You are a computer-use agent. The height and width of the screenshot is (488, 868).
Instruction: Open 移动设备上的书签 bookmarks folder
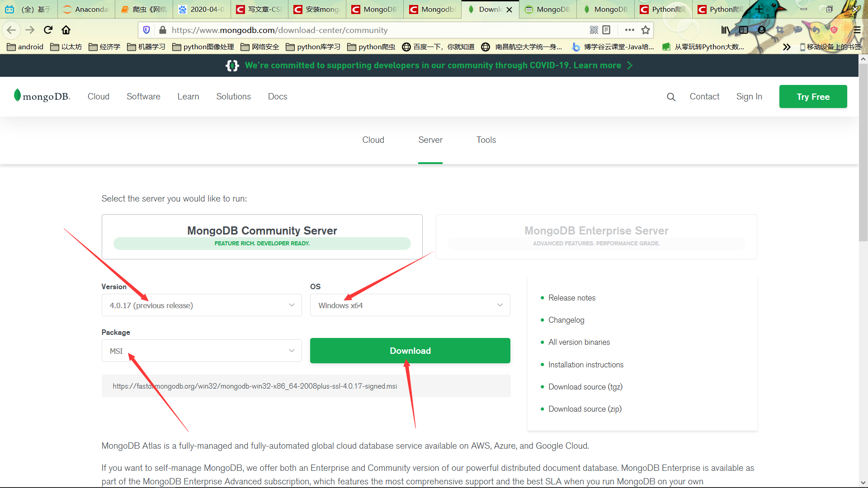coord(830,47)
